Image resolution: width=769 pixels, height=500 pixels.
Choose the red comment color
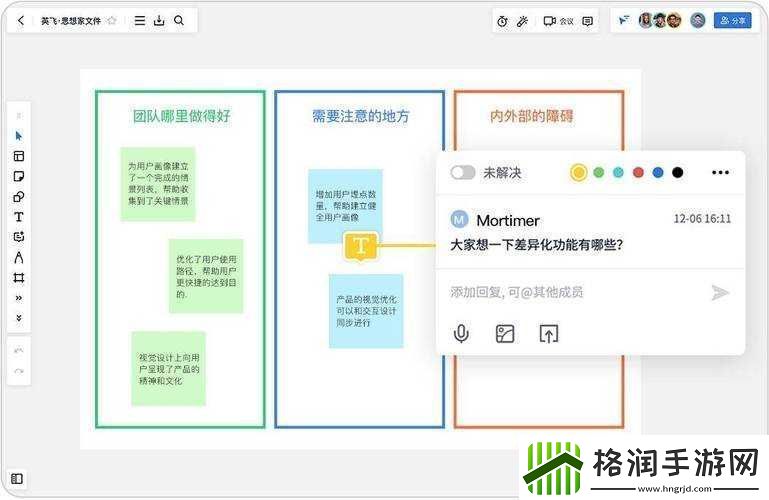pos(638,173)
